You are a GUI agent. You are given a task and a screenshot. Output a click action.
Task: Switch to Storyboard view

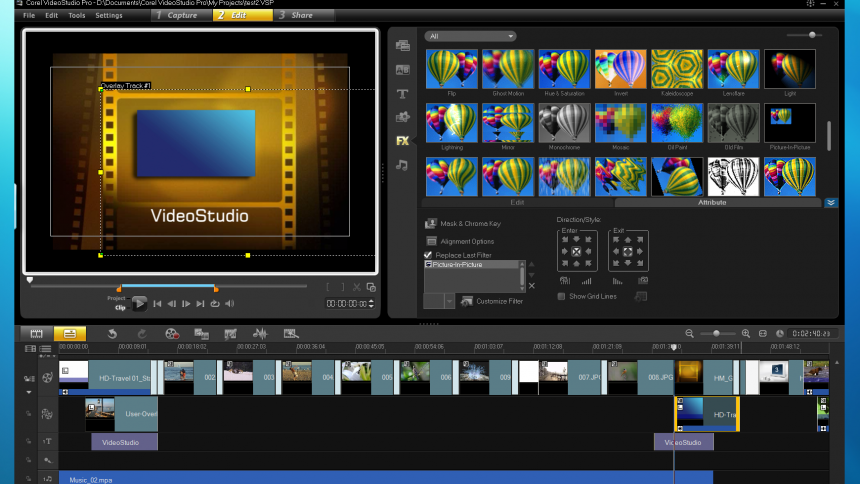pos(37,334)
